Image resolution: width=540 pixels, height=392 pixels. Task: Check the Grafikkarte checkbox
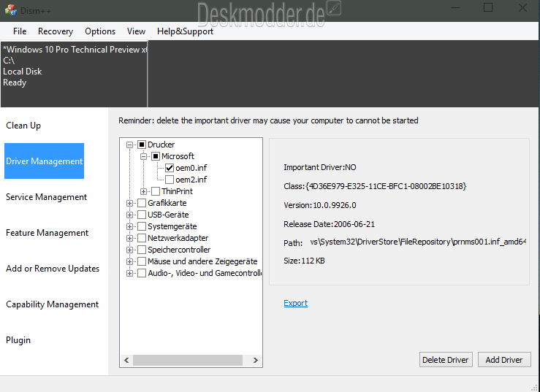tap(142, 203)
